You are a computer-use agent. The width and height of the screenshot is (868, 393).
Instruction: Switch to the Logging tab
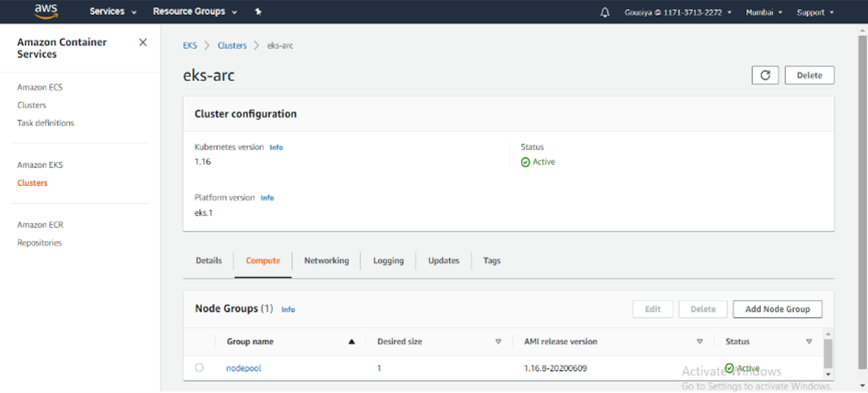click(x=389, y=261)
